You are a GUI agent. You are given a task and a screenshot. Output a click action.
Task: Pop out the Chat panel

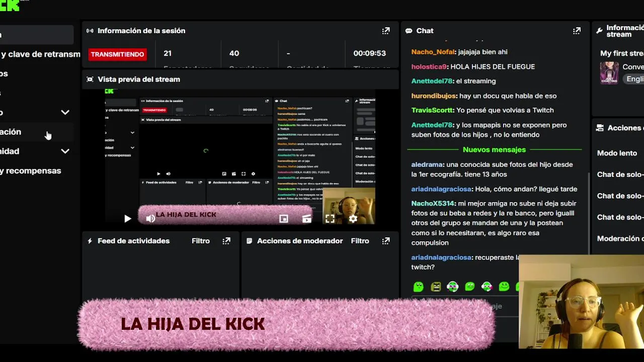577,31
